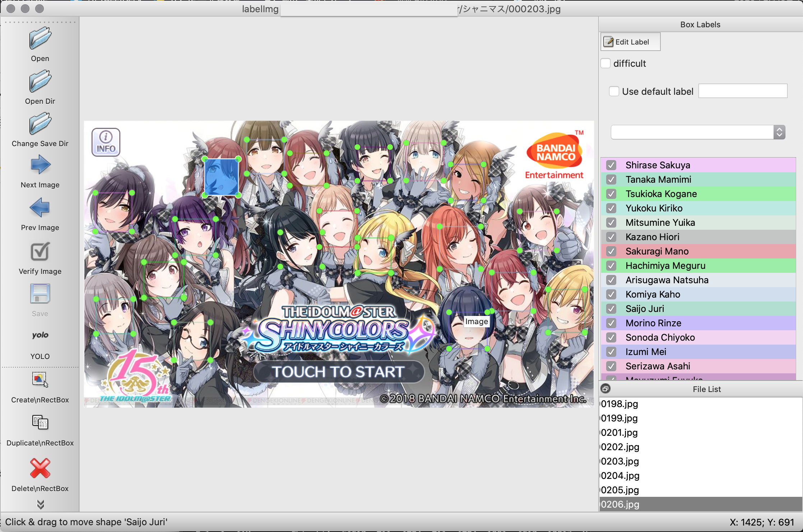Click the Open file icon

[x=40, y=38]
